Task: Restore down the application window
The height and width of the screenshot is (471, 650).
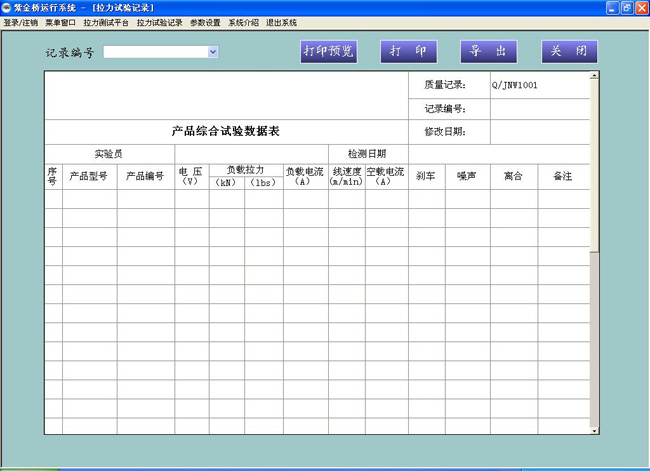Action: click(x=627, y=7)
